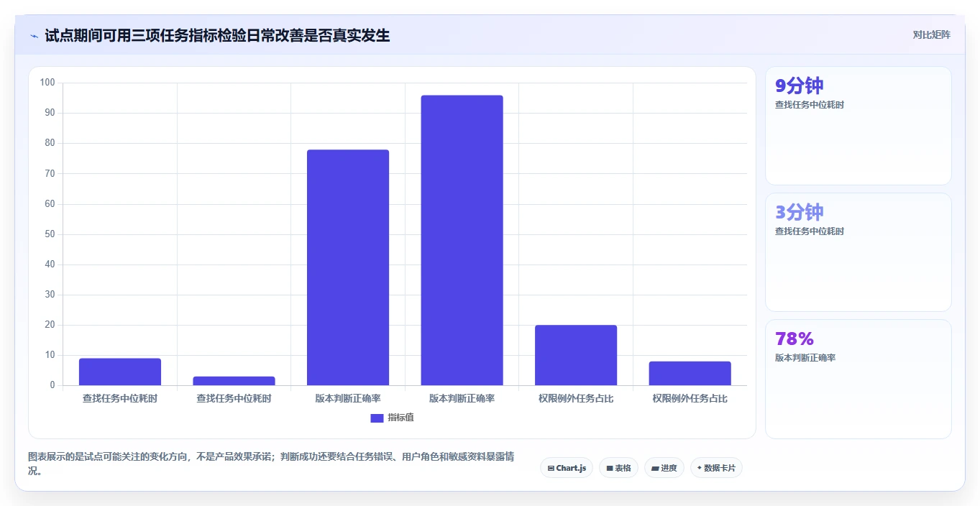Screen dimensions: 980x506
Task: Click the label under the 3分钟 value
Action: [x=810, y=231]
